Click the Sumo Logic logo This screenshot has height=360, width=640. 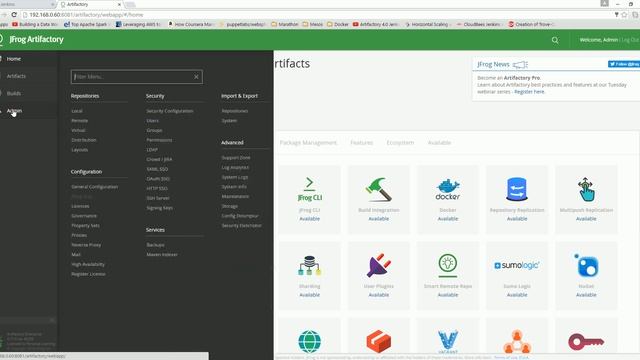[517, 265]
